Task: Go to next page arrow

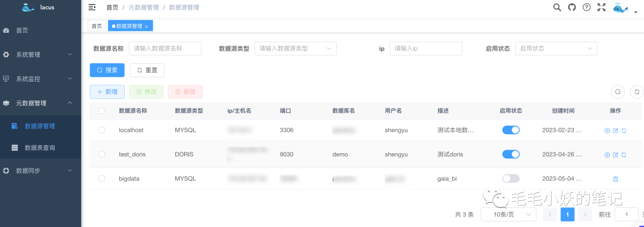Action: [584, 214]
